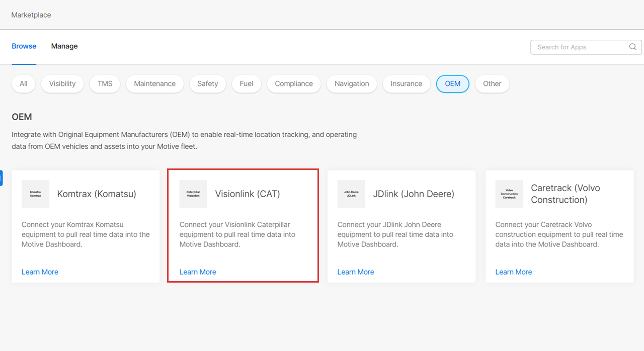The image size is (644, 351).
Task: Pick the Compliance category filter
Action: (294, 84)
